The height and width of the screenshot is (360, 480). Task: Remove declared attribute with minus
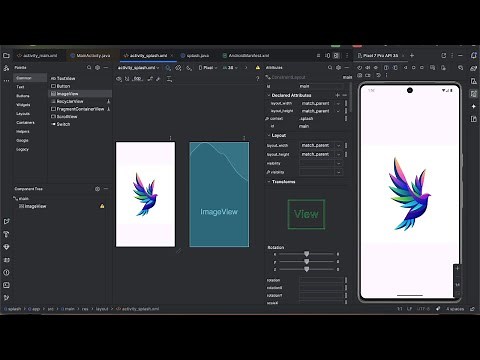345,95
